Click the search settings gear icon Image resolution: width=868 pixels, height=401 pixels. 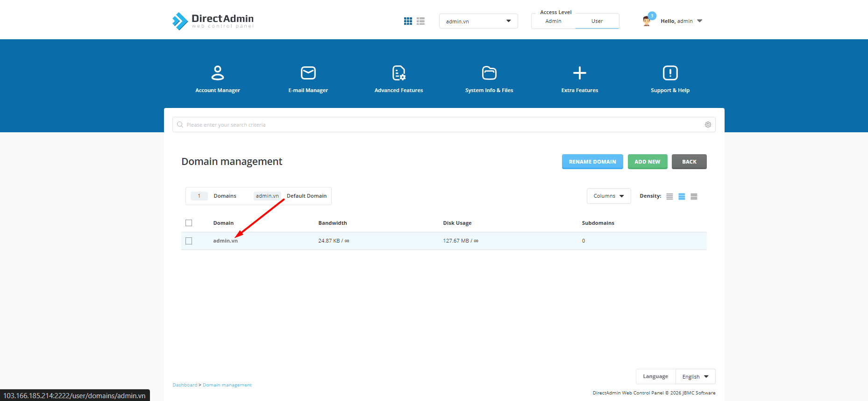point(708,125)
